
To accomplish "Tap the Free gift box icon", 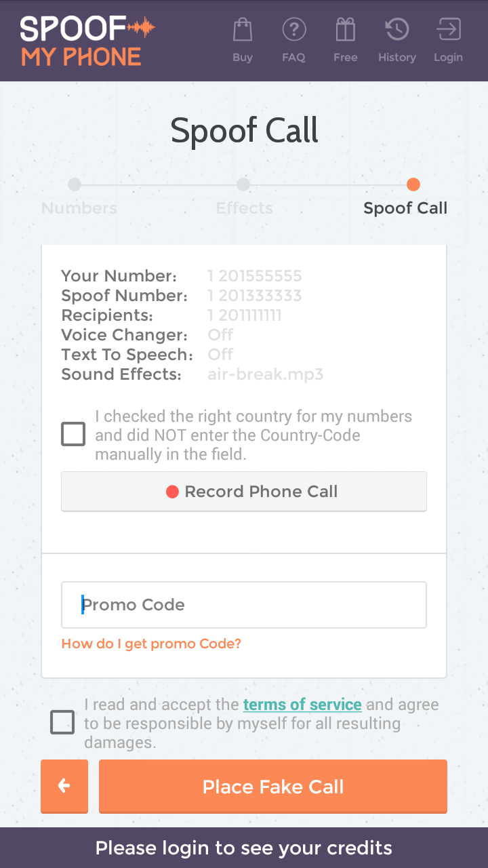I will click(x=345, y=31).
